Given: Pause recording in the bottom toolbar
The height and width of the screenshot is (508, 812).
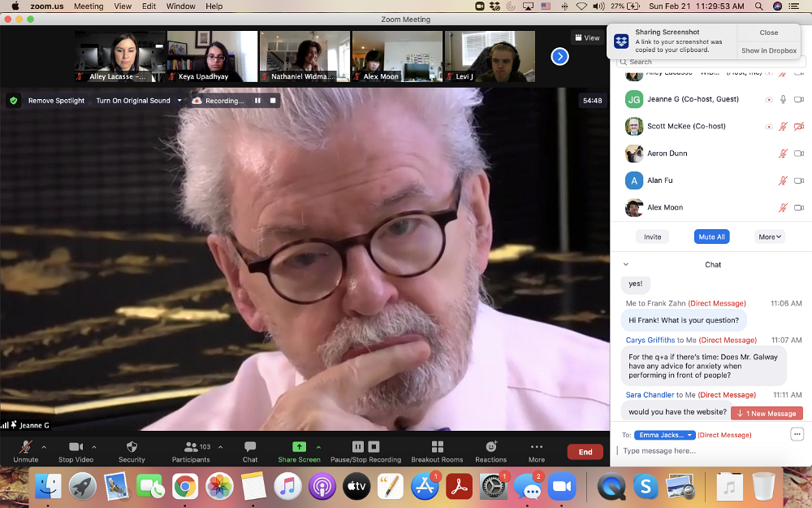Looking at the screenshot, I should point(358,447).
